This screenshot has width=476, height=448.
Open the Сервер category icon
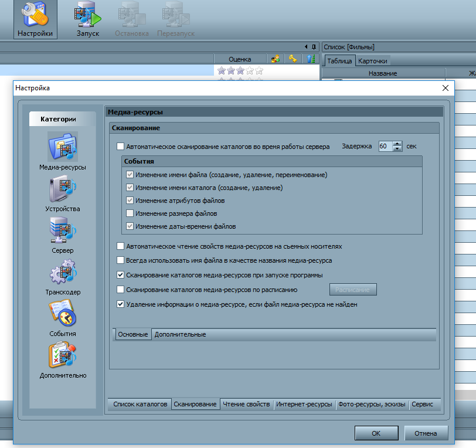[62, 230]
